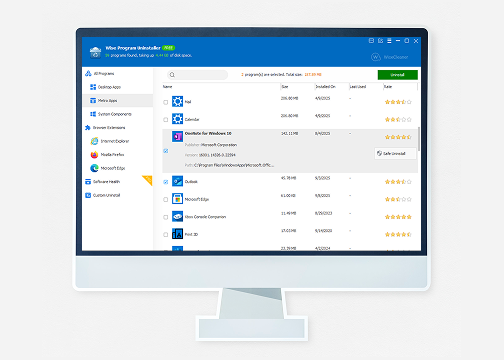Click the All Programs sidebar icon
Screen dimensions: 504x360
pos(88,73)
